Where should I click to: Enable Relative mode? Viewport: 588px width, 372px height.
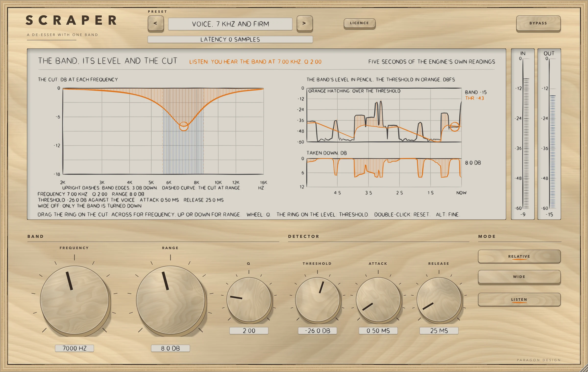[x=519, y=256]
